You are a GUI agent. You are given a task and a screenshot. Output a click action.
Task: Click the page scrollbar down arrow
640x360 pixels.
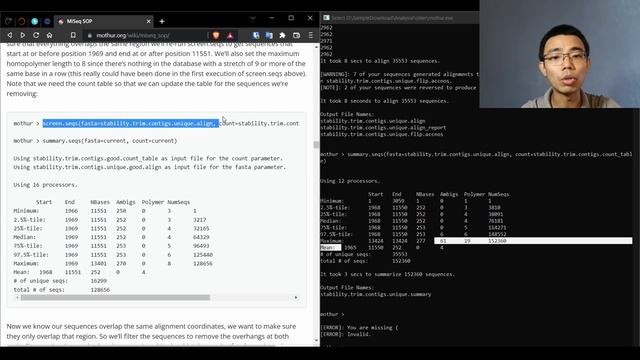point(317,340)
